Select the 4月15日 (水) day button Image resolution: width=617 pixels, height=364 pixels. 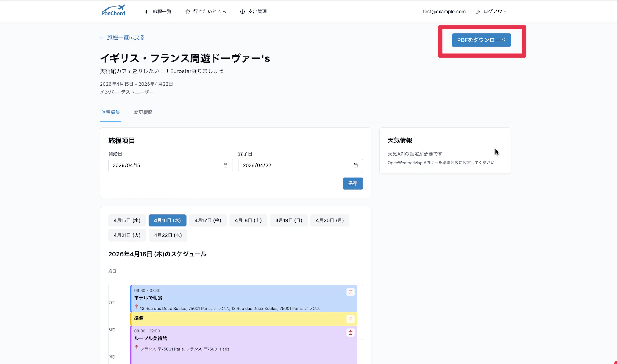[127, 220]
